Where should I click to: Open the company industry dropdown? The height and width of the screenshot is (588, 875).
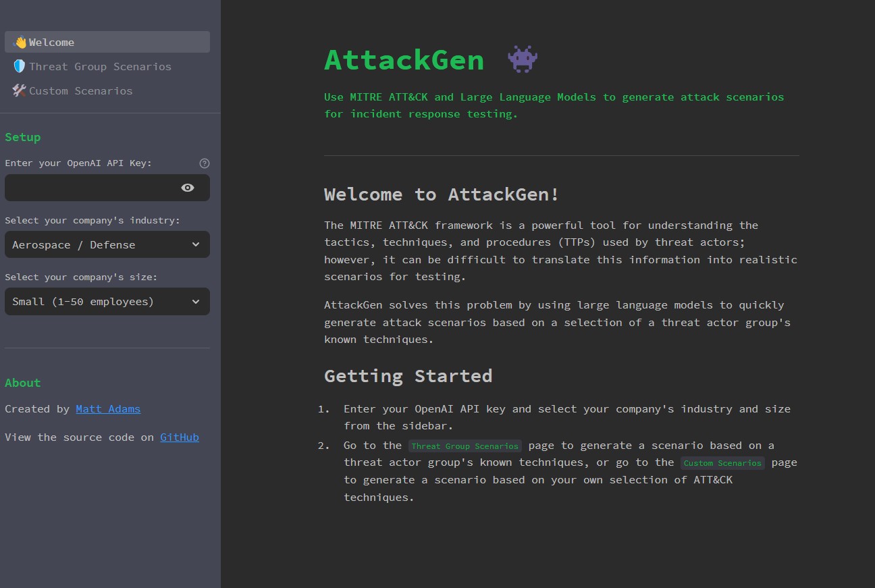click(x=107, y=244)
